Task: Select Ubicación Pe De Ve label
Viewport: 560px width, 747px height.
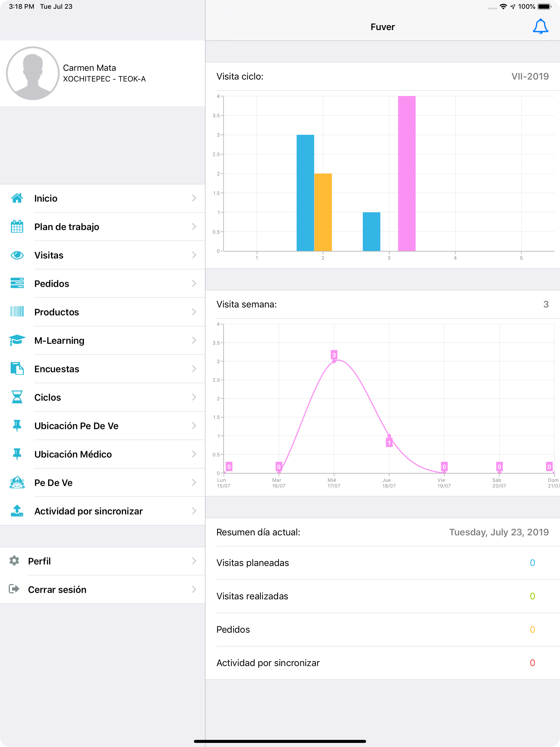Action: click(76, 425)
